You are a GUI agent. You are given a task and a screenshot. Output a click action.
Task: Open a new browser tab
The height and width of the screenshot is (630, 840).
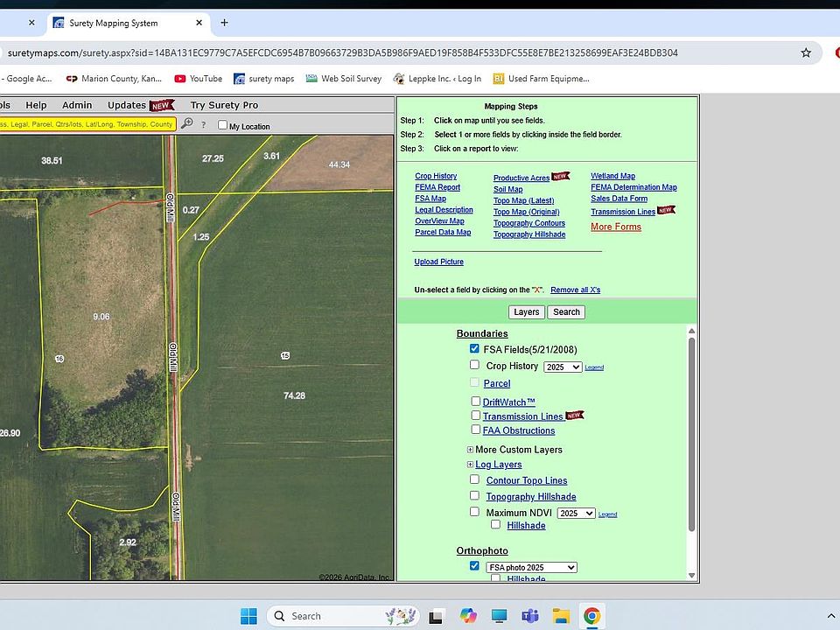point(225,23)
